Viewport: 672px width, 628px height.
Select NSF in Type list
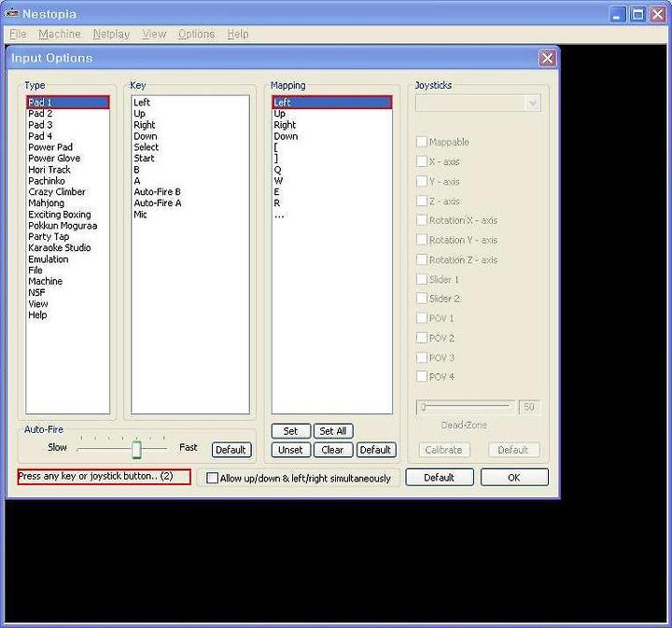67,293
